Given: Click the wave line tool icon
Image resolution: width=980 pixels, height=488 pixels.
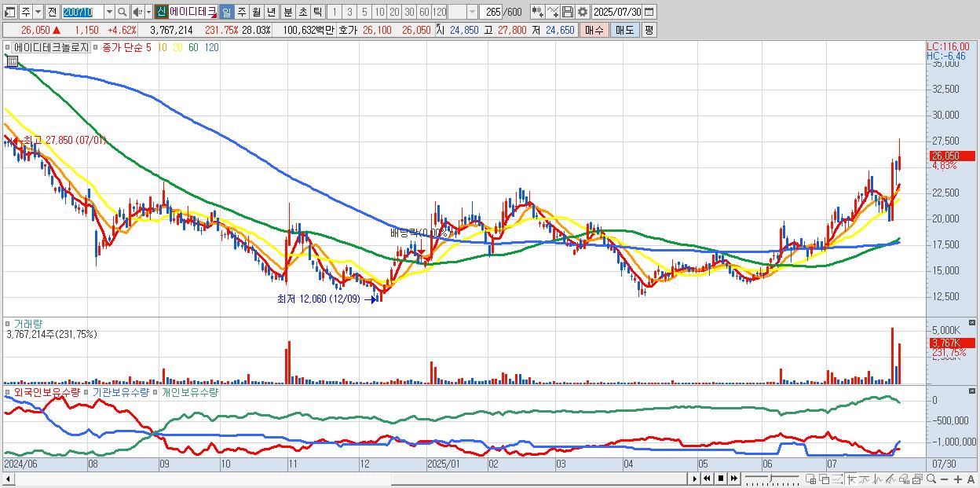Looking at the screenshot, I should pyautogui.click(x=878, y=479).
